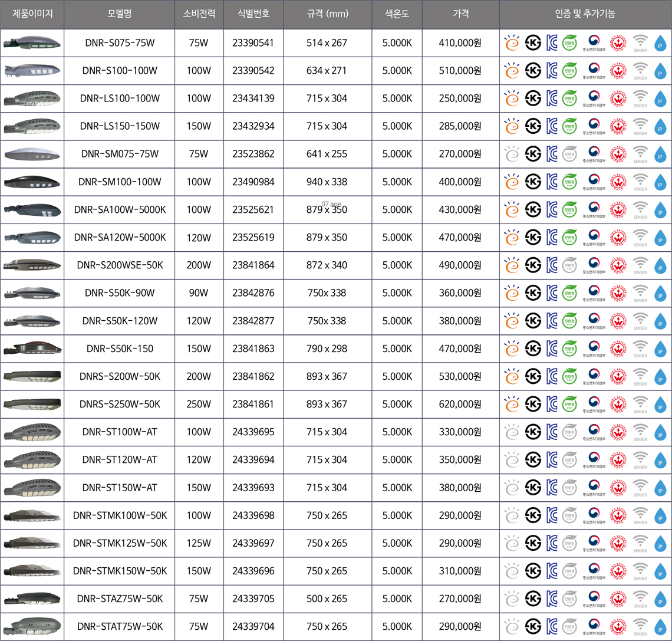Viewport: 672px width, 641px height.
Task: Open the DNR-SM075-75W streetlight thumbnail
Action: (32, 155)
